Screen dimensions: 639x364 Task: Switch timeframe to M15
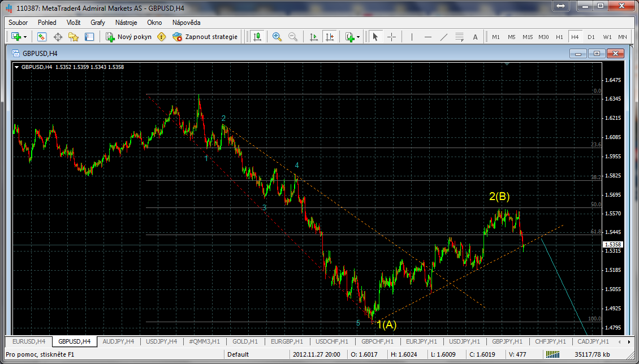528,37
